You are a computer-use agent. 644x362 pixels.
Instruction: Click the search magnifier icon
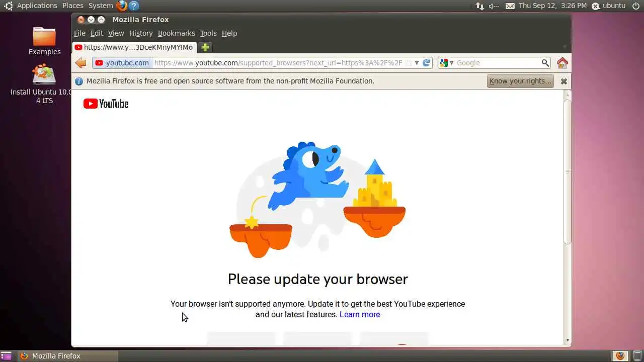coord(545,63)
